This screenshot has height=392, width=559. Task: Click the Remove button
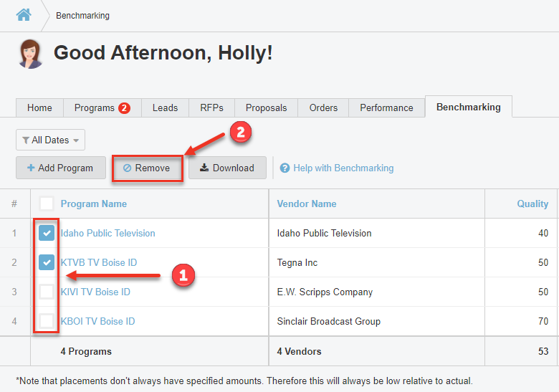(x=147, y=168)
